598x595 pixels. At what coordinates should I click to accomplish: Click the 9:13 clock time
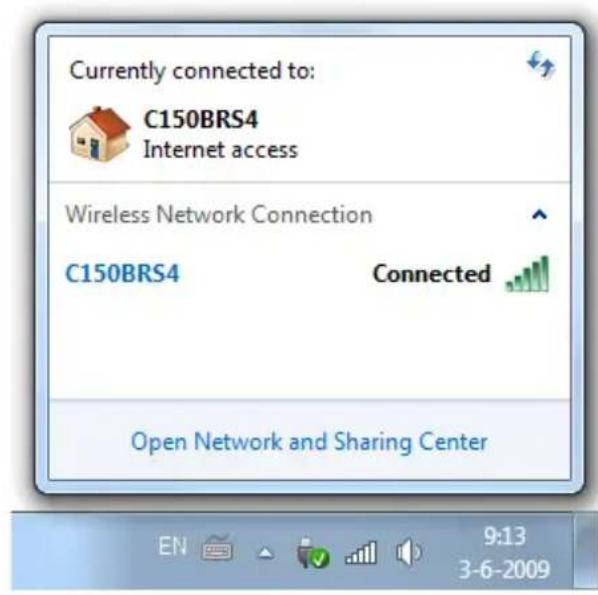505,536
